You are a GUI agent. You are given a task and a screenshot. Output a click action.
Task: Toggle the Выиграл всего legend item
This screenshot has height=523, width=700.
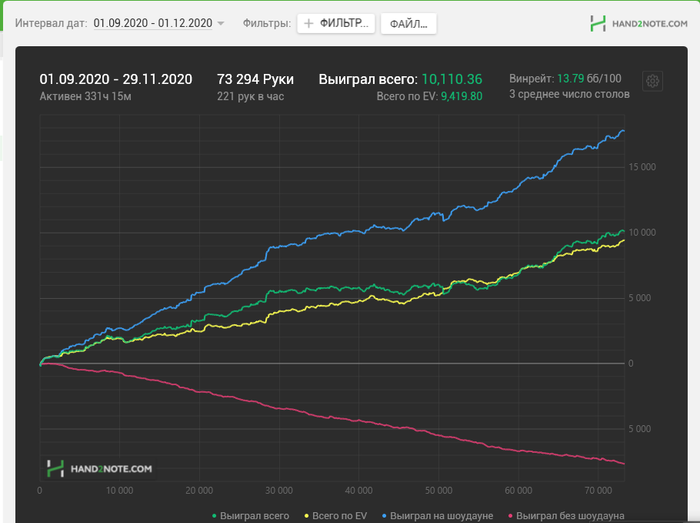pos(250,516)
